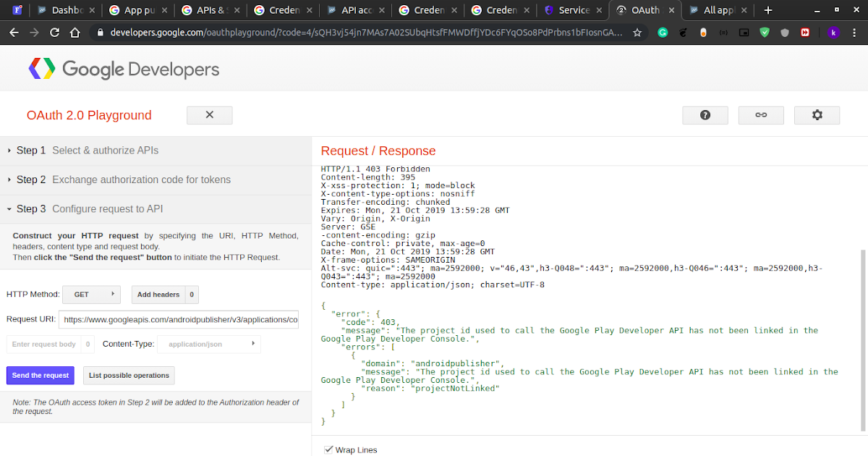This screenshot has height=456, width=868.
Task: Click the '"code": 403,' line
Action: (370, 322)
